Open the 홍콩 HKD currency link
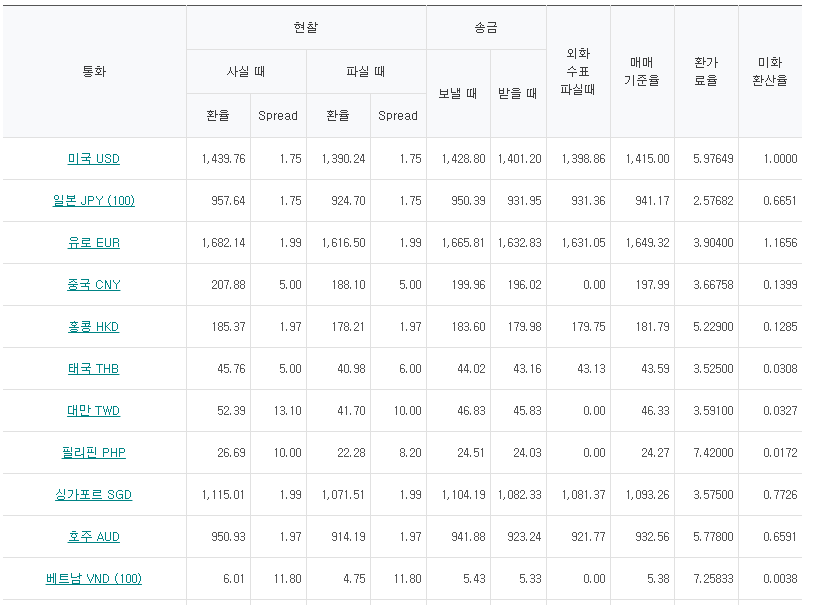Viewport: 813px width, 605px height. click(x=93, y=327)
